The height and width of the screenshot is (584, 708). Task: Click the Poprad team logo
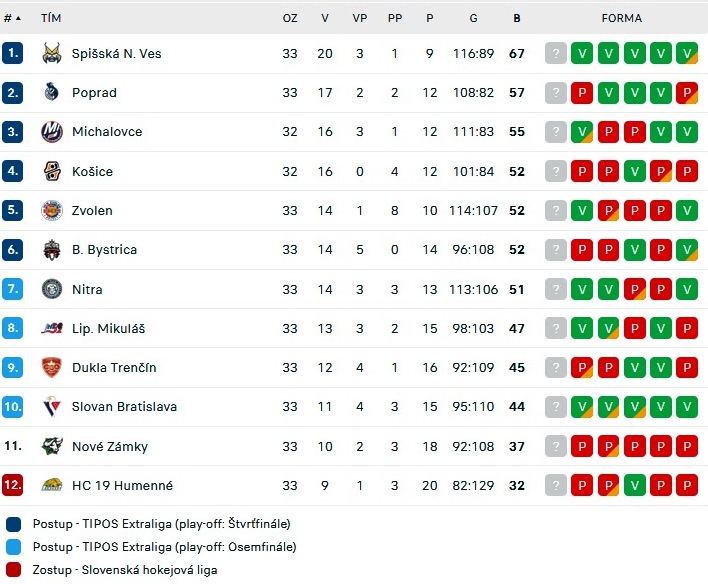[51, 92]
